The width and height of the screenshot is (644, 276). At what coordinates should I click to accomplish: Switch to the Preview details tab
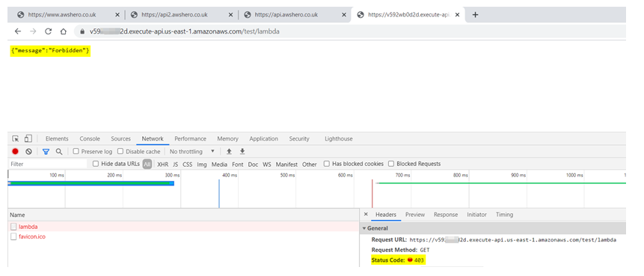pos(415,215)
